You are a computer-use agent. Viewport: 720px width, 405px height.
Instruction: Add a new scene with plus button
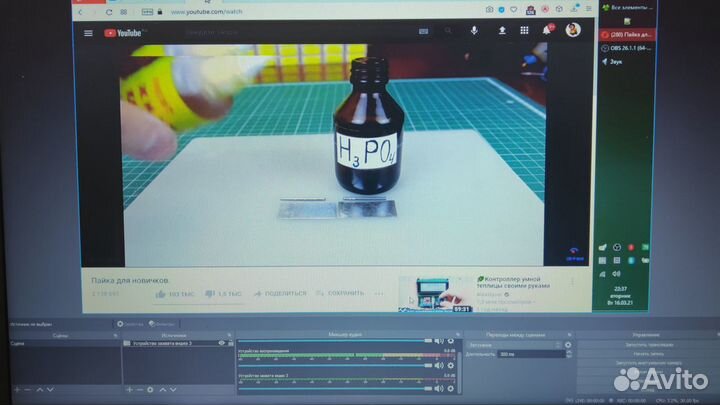(17, 390)
